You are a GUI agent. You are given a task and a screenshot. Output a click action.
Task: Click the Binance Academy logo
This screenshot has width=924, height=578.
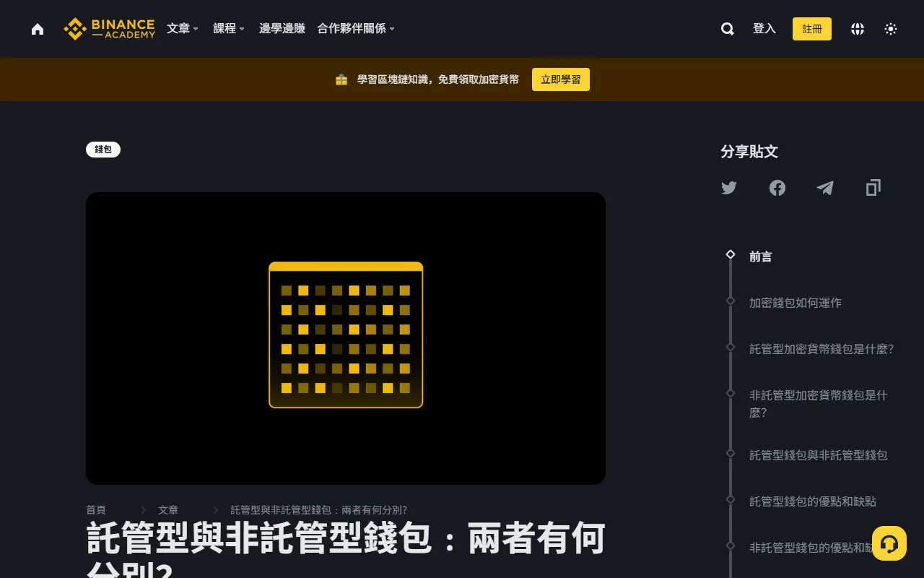click(109, 29)
